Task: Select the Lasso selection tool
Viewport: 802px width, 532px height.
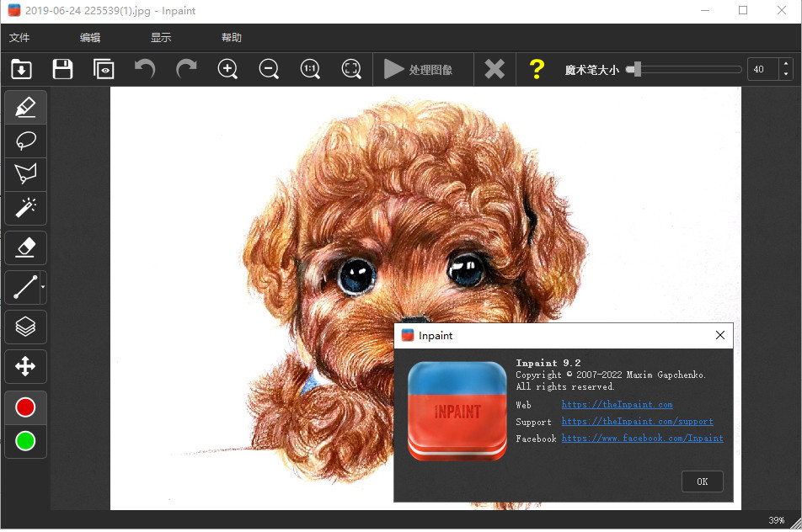Action: point(25,141)
